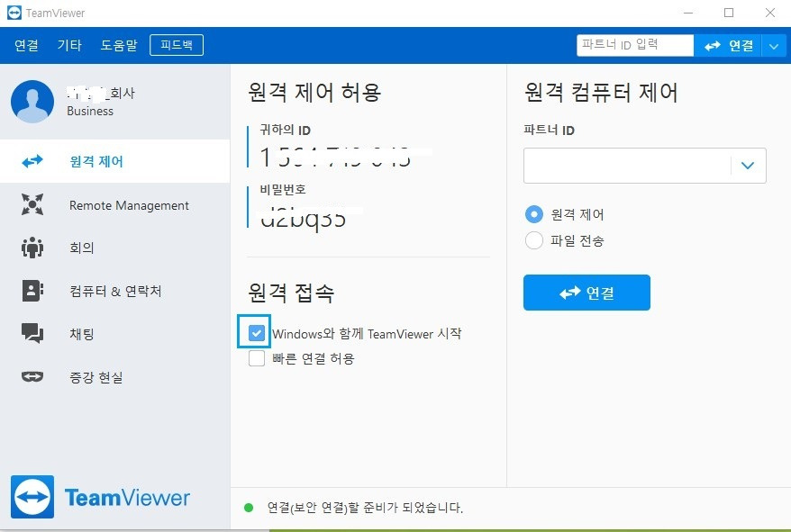Click the chat (채팅) bubble icon
This screenshot has height=532, width=791.
(x=32, y=333)
